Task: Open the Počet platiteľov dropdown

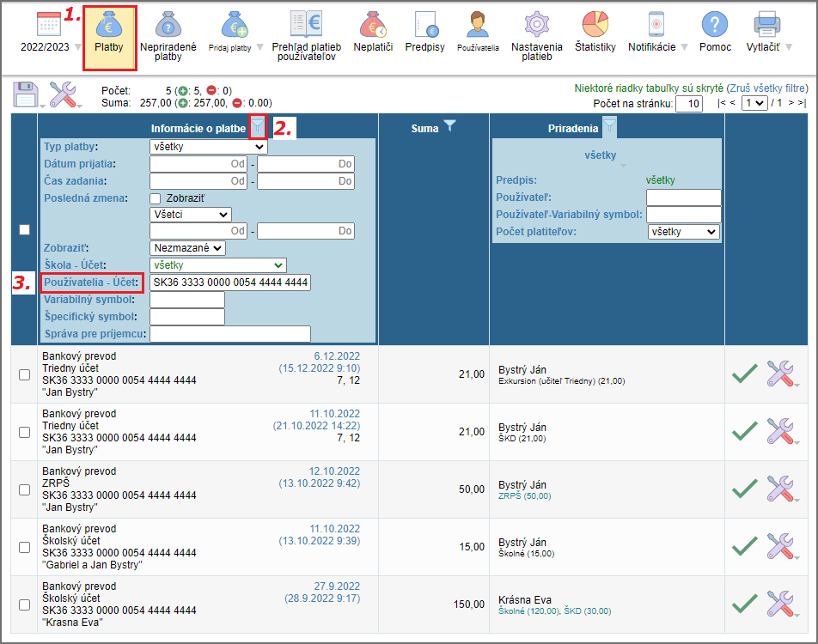Action: pos(683,232)
